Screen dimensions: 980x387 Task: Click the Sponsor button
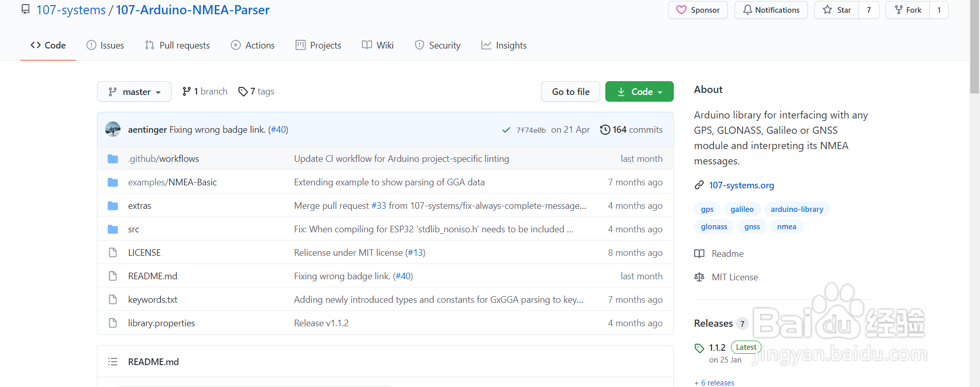tap(698, 10)
